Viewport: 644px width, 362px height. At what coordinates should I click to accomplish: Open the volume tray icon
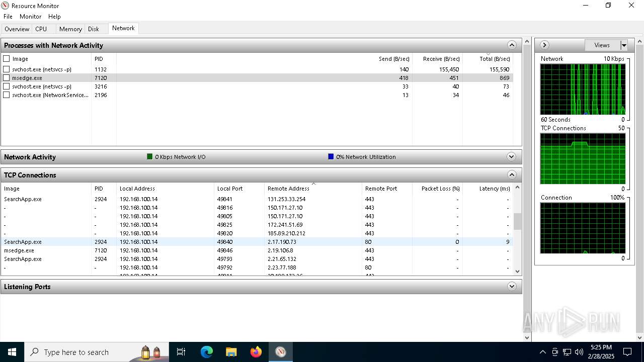click(579, 352)
